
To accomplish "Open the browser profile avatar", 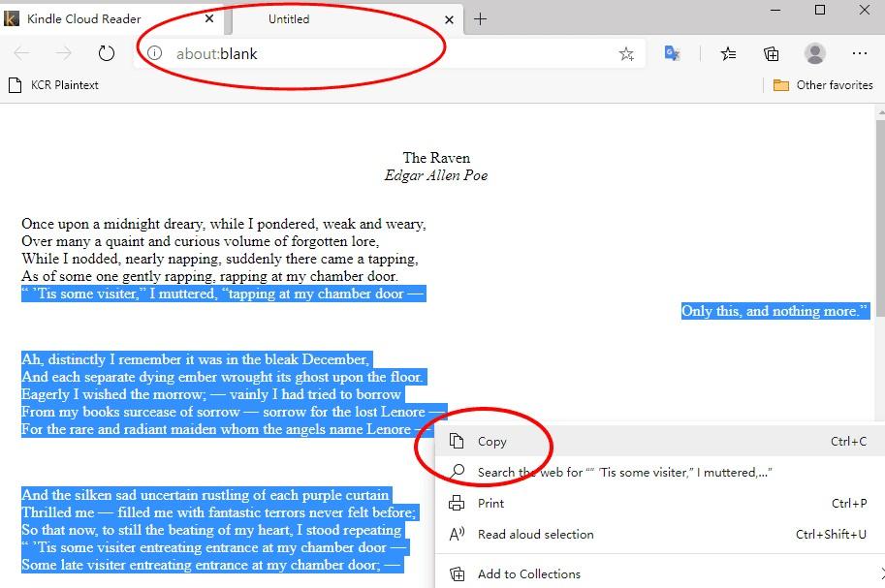I will tap(814, 54).
